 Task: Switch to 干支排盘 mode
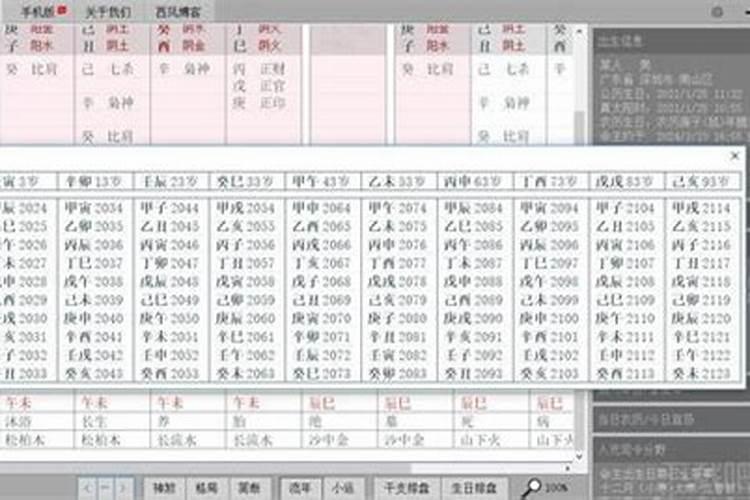pyautogui.click(x=407, y=488)
